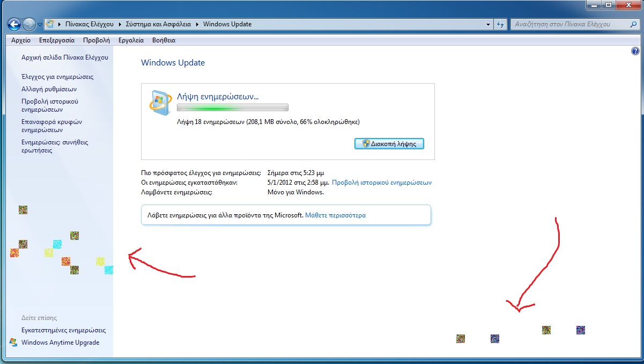Open 'Ενημερώσεις: συνήθεις ερωτήσεις' link
Viewport: 644px width, 364px height.
(x=55, y=147)
